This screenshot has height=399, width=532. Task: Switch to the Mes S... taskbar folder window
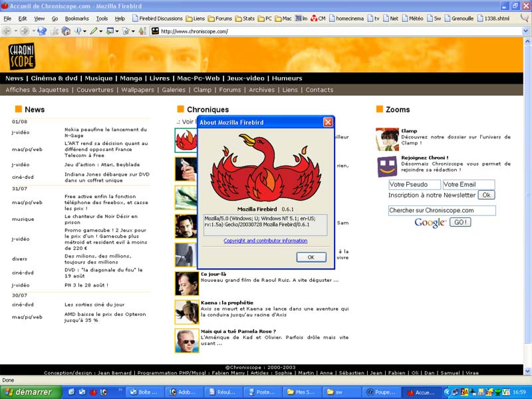tap(302, 392)
